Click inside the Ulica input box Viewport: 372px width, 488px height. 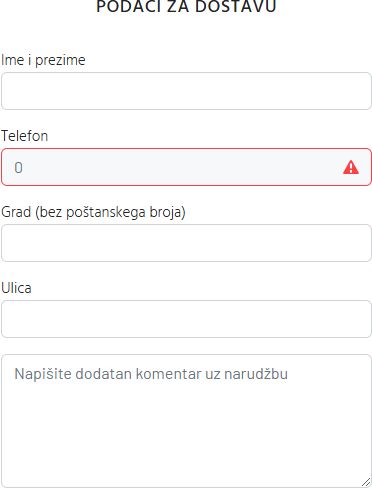click(186, 319)
